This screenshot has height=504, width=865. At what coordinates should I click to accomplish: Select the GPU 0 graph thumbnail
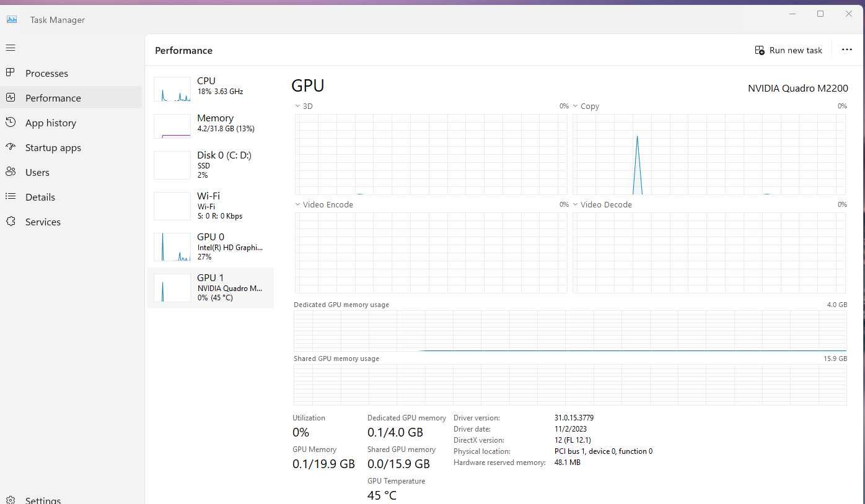coord(172,247)
